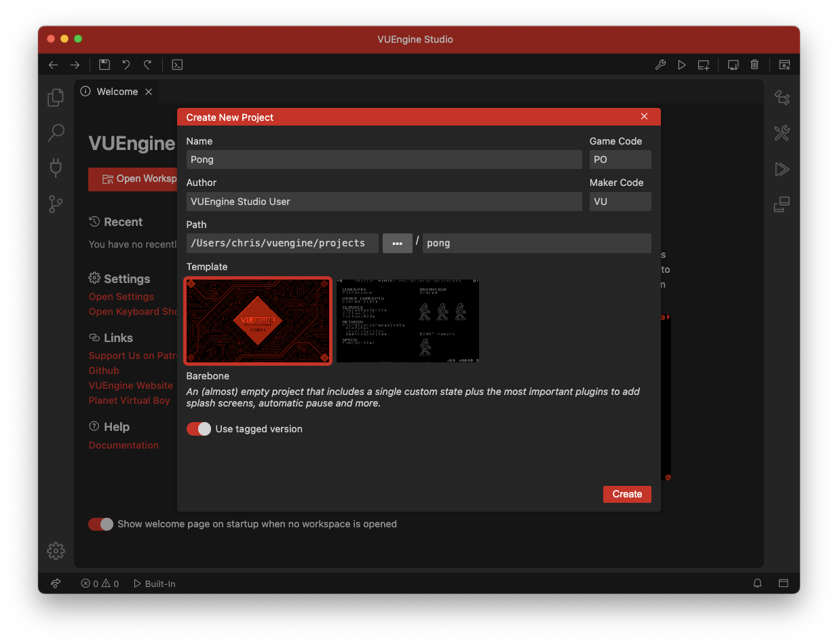Open the notifications bell in status bar
This screenshot has width=838, height=644.
point(758,584)
